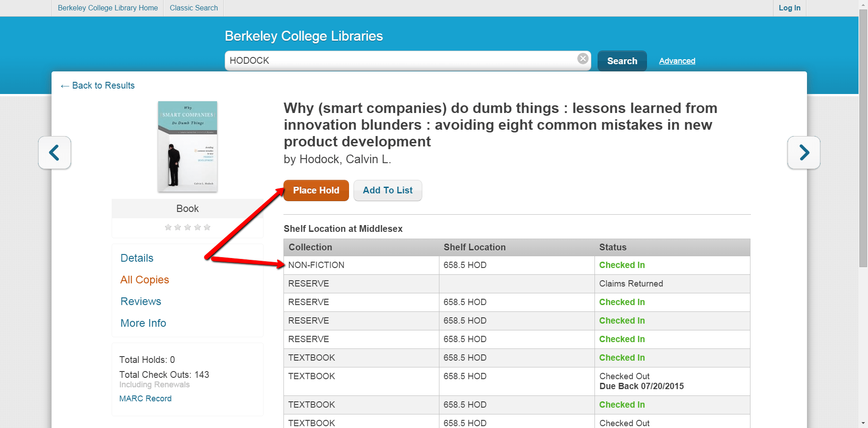Focus the search field containing HODOCK
This screenshot has width=868, height=428.
tap(398, 61)
